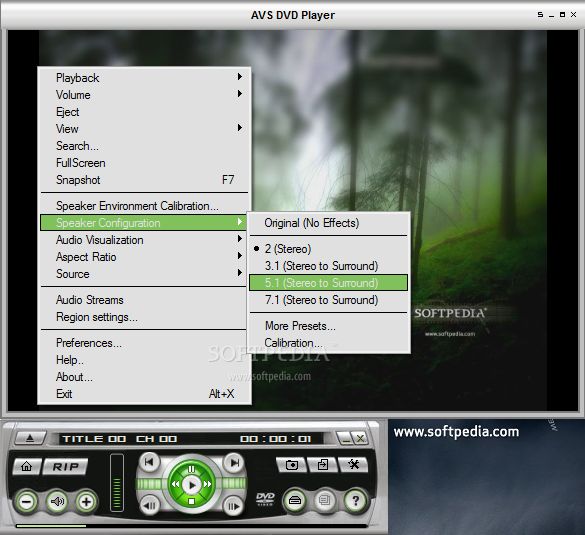The image size is (585, 535).
Task: Maximize the AVS DVD Player window
Action: (x=563, y=15)
